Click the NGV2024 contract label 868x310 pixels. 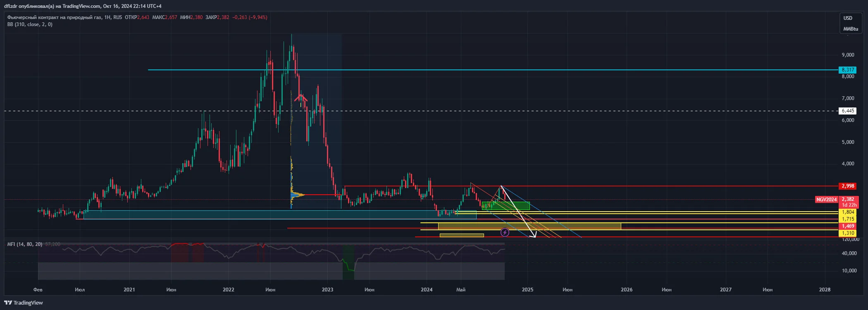tap(826, 200)
